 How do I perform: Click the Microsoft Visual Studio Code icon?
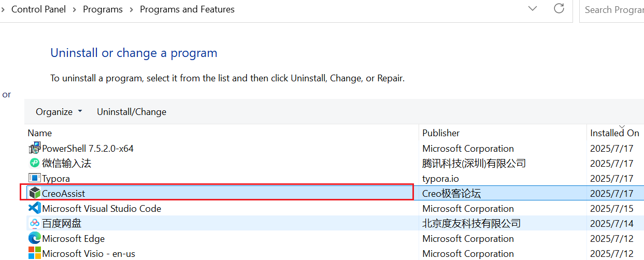click(x=34, y=208)
